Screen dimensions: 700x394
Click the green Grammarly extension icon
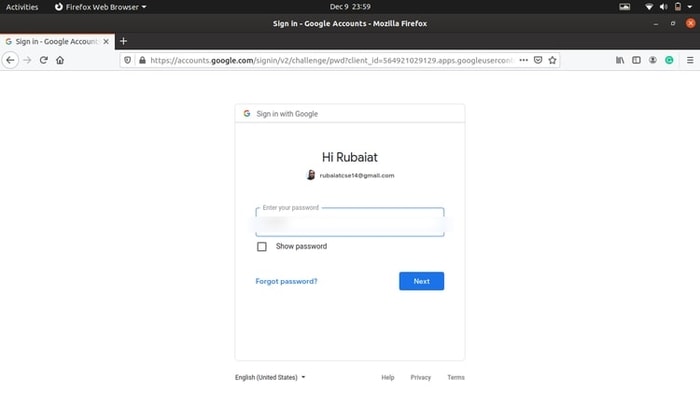click(669, 60)
